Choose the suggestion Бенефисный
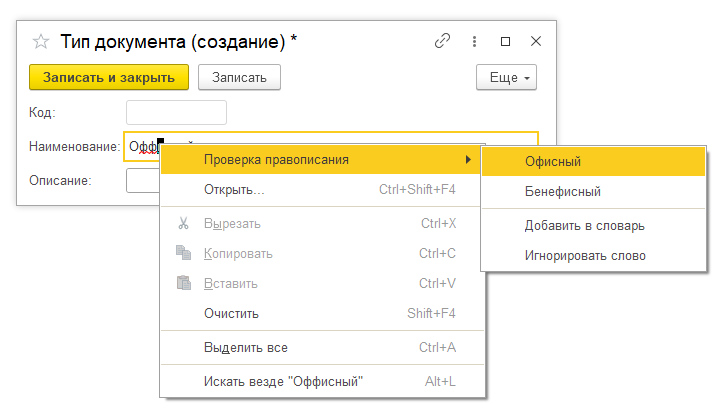721x414 pixels. (593, 191)
